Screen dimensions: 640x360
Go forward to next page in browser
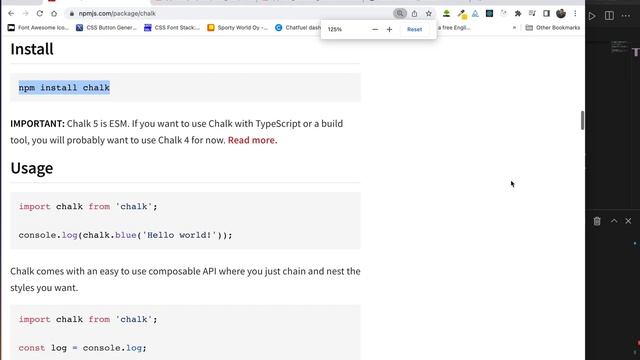pyautogui.click(x=25, y=13)
